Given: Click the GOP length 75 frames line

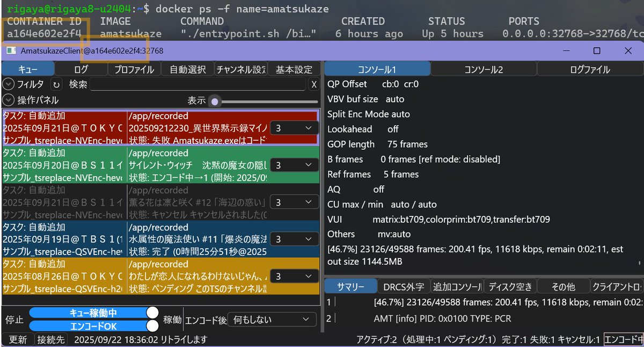Looking at the screenshot, I should 377,144.
